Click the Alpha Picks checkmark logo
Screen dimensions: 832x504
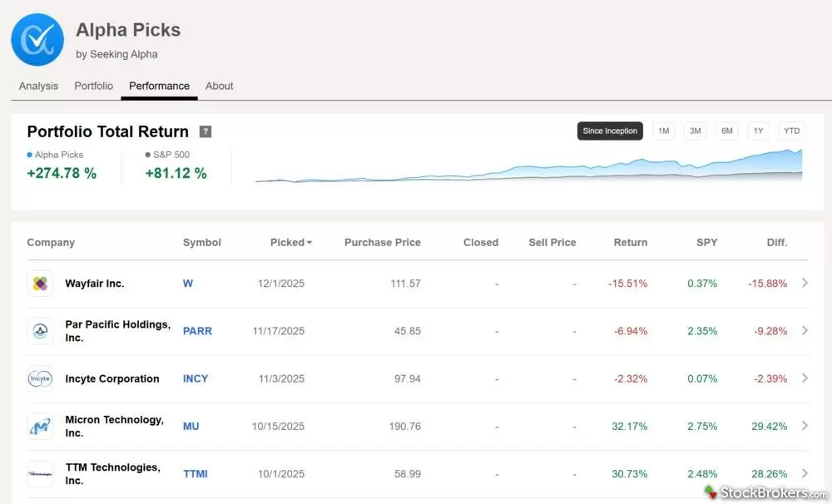pyautogui.click(x=37, y=39)
